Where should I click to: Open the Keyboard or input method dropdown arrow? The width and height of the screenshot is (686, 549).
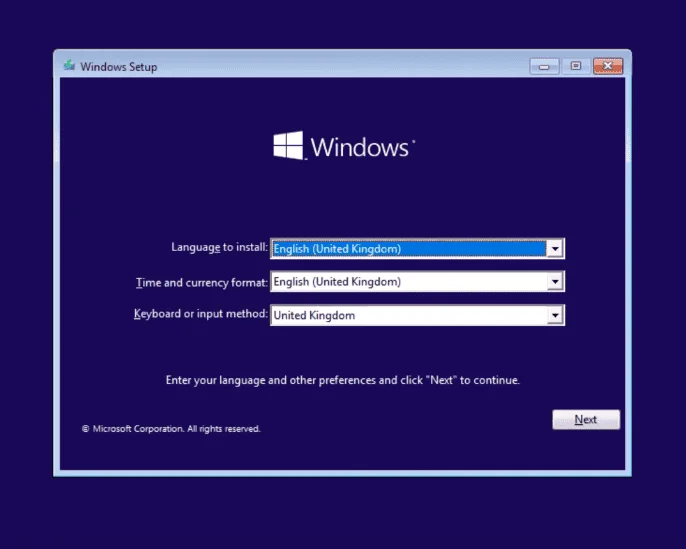tap(555, 315)
